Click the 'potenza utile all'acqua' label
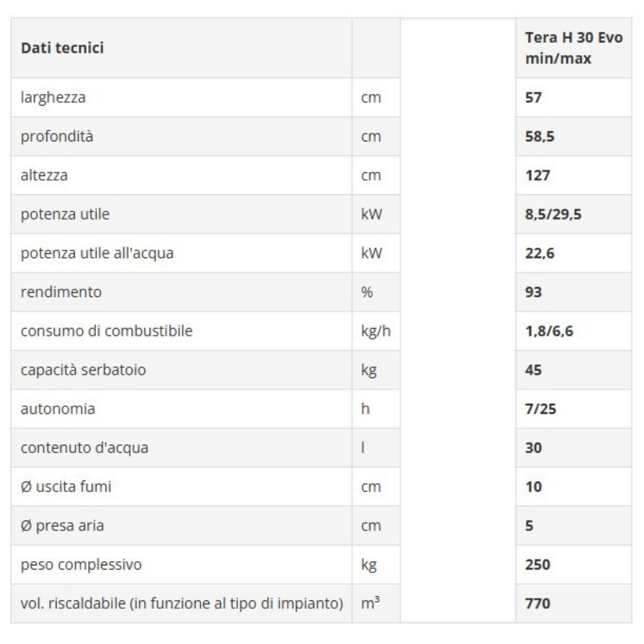The image size is (644, 644). 97,253
